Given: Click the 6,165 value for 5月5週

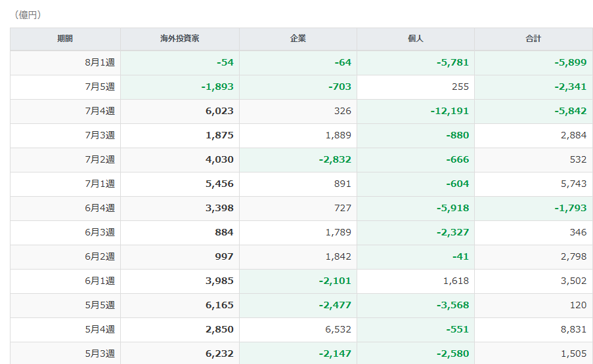Looking at the screenshot, I should pos(219,305).
